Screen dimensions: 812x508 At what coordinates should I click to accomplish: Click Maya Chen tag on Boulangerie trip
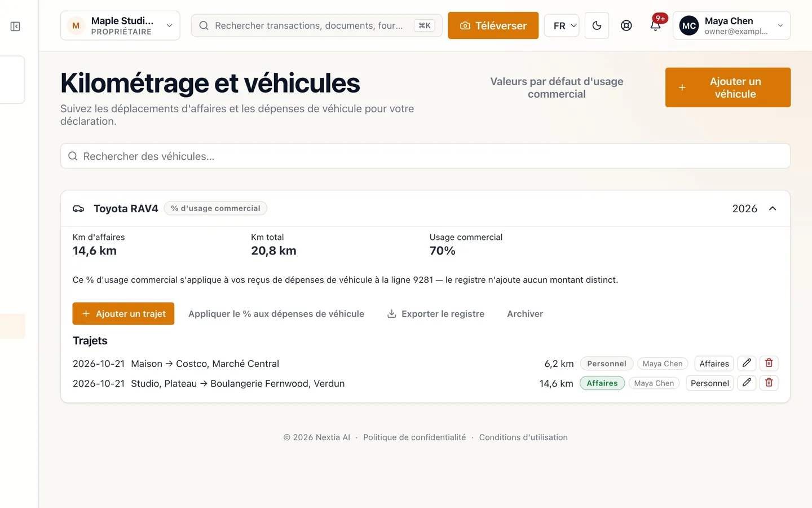(654, 383)
